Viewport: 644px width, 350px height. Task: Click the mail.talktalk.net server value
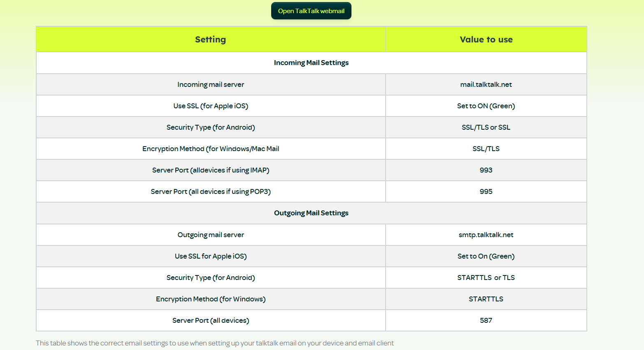[x=486, y=84]
